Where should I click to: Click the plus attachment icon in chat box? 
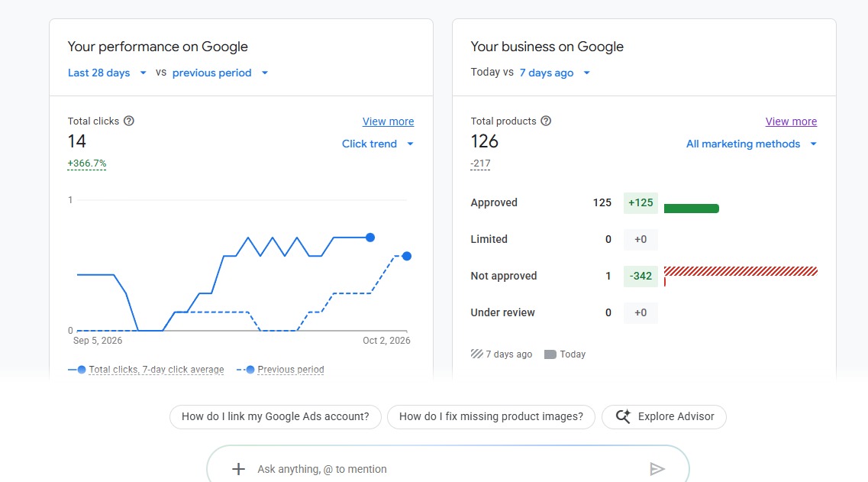pos(239,469)
